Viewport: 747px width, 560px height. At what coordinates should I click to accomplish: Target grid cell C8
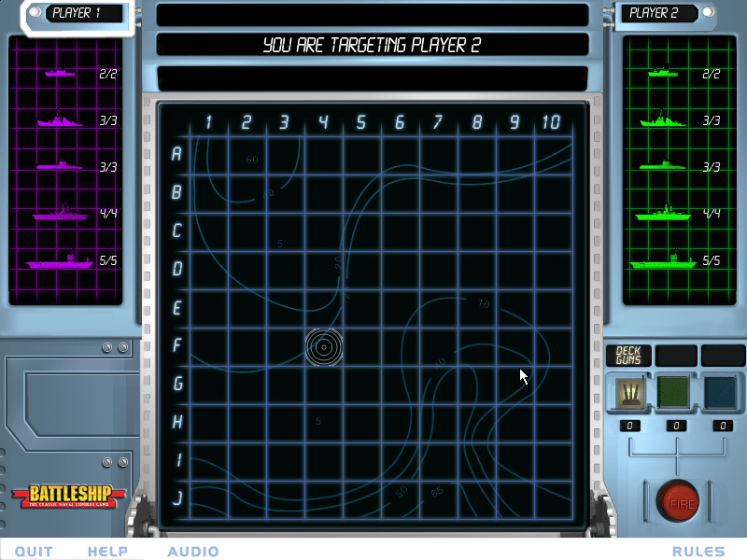coord(477,231)
